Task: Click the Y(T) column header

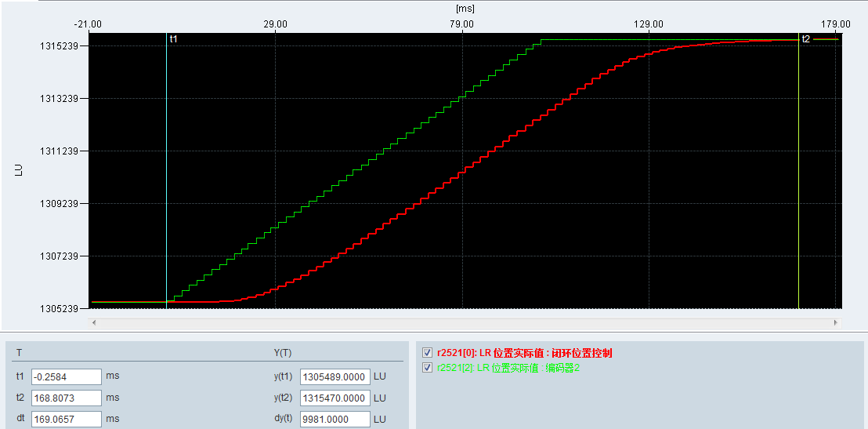Action: [x=283, y=353]
